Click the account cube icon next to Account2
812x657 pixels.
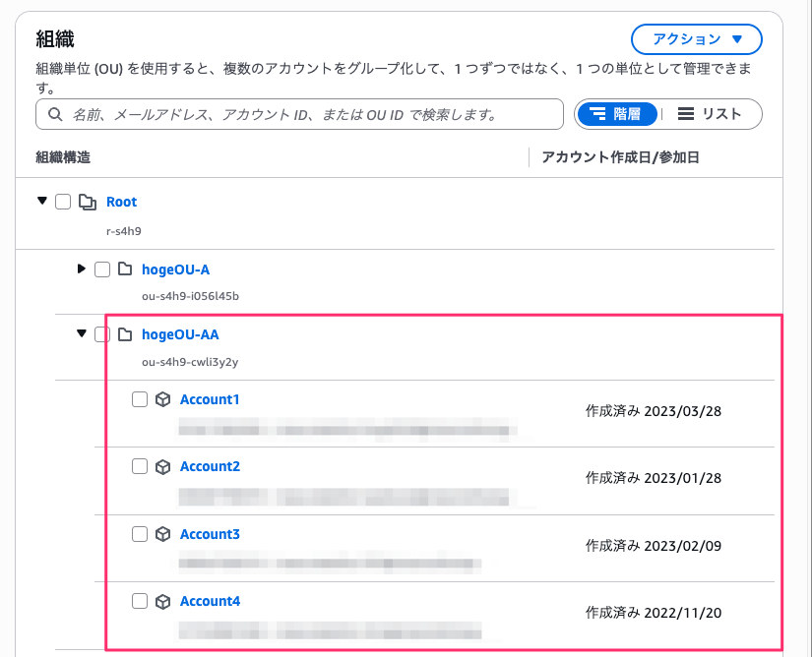pyautogui.click(x=161, y=466)
